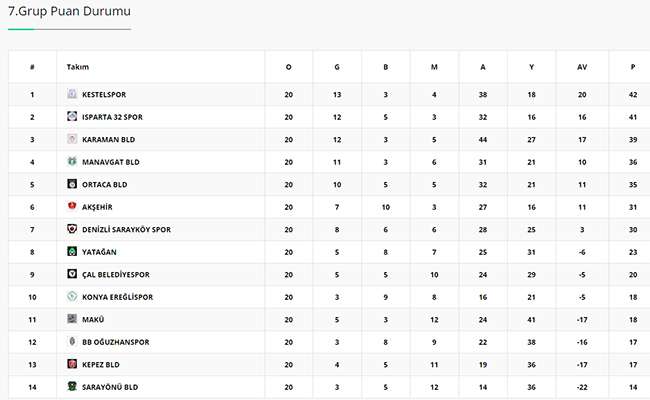Click the Manavgat Bld green crest

(x=72, y=161)
